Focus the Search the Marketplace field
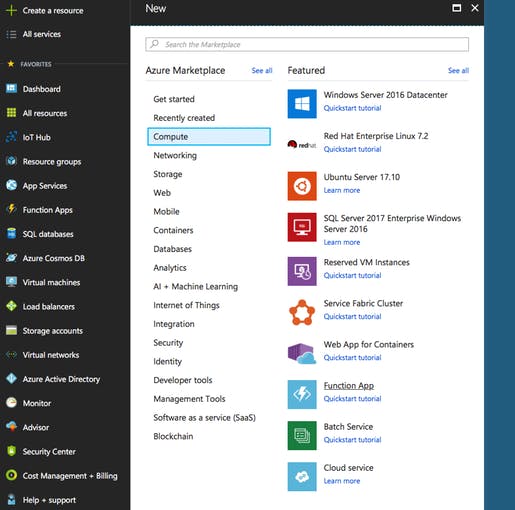The height and width of the screenshot is (510, 515). [x=307, y=44]
